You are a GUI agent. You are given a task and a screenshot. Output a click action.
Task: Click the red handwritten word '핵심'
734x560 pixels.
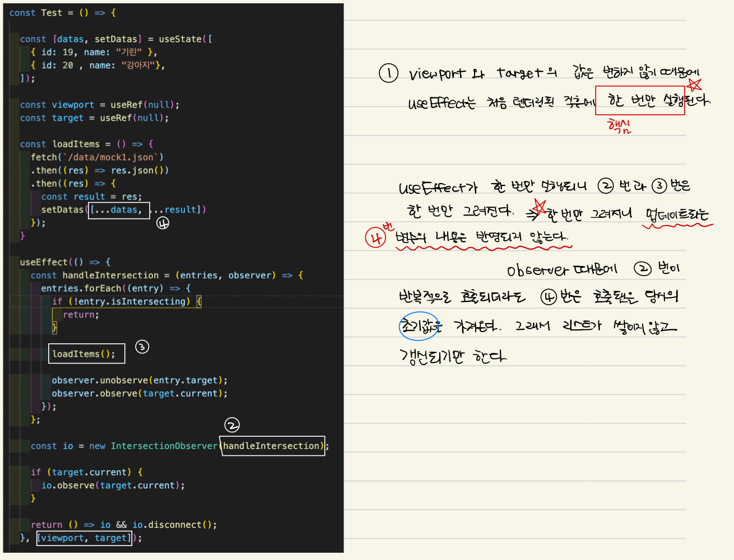(619, 125)
